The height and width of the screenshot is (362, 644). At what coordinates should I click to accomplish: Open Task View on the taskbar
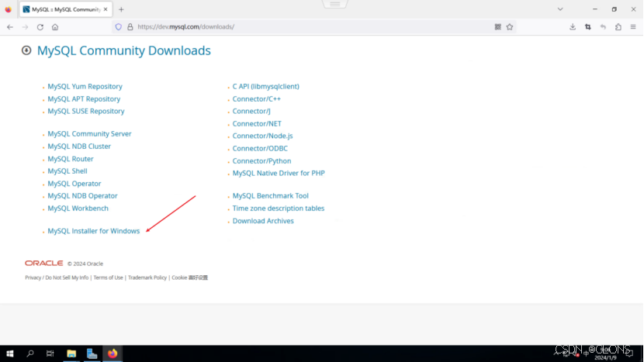50,353
